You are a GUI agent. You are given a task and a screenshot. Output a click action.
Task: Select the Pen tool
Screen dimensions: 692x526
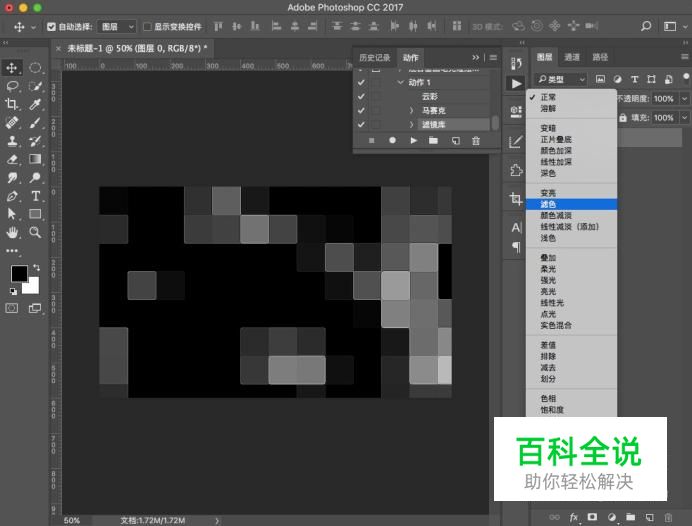[12, 196]
